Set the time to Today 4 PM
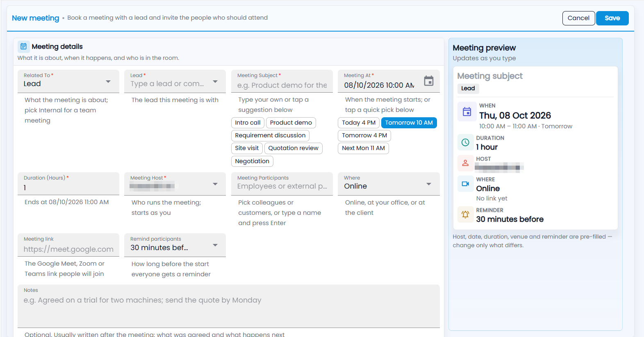 [359, 123]
